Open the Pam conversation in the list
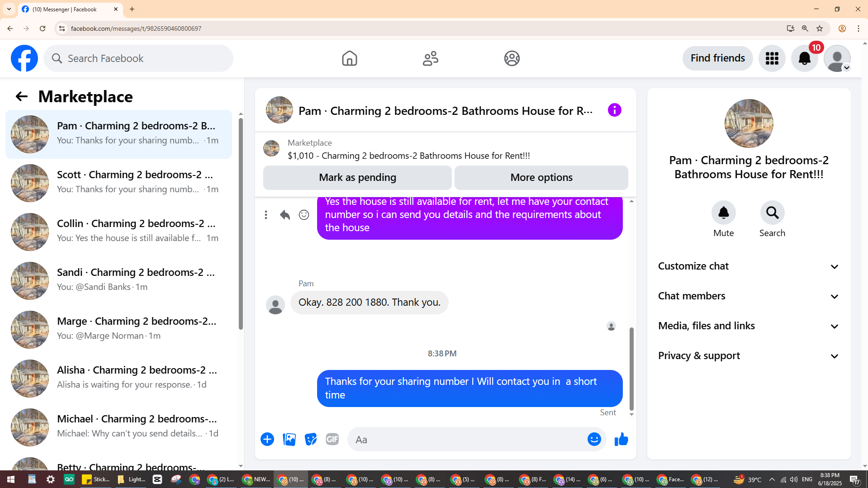This screenshot has height=488, width=868. tap(119, 134)
